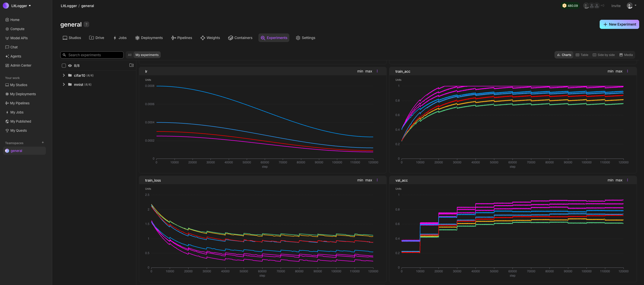Check the select-all experiments checkbox
The image size is (644, 285).
(x=64, y=66)
